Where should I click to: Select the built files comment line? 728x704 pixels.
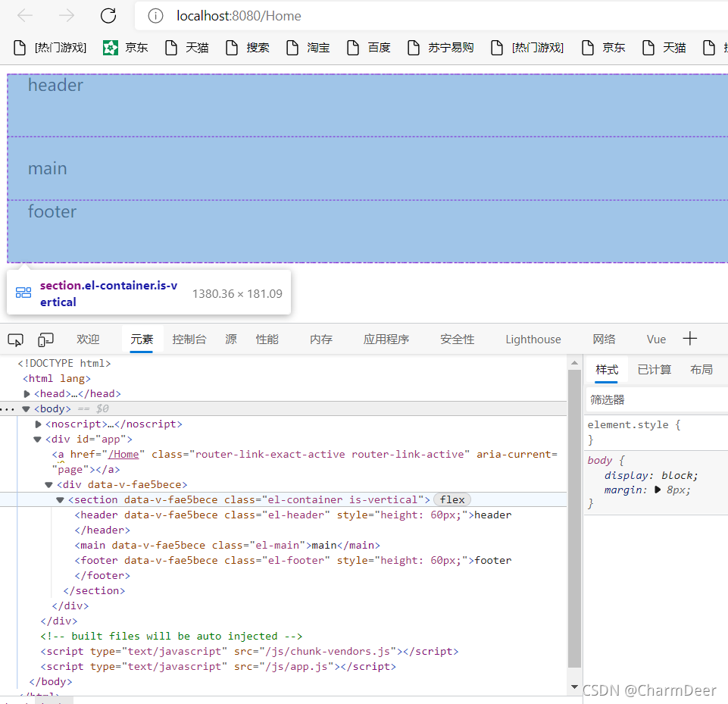click(171, 637)
